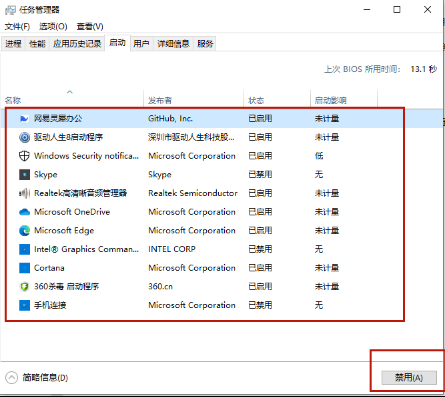Image resolution: width=445 pixels, height=397 pixels.
Task: Select the 网易灵犀办公 row name
Action: click(58, 118)
